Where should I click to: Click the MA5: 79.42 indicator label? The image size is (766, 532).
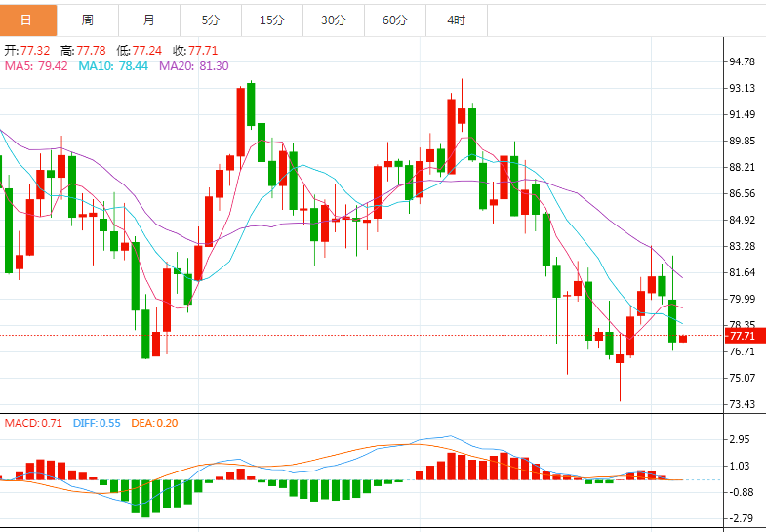click(36, 66)
